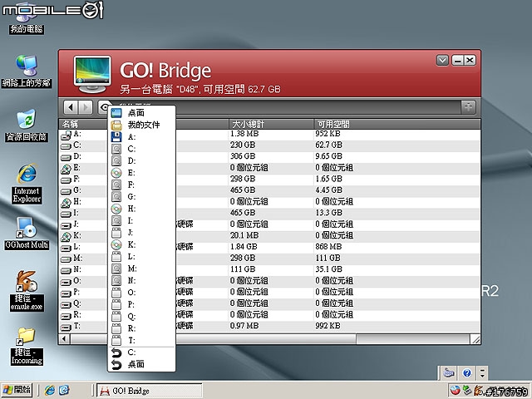Viewport: 532px width, 399px height.
Task: Click the red tray icon in taskbar
Action: click(455, 391)
